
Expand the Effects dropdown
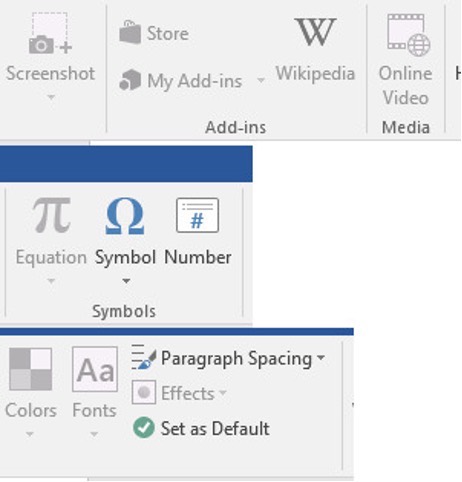[x=223, y=392]
